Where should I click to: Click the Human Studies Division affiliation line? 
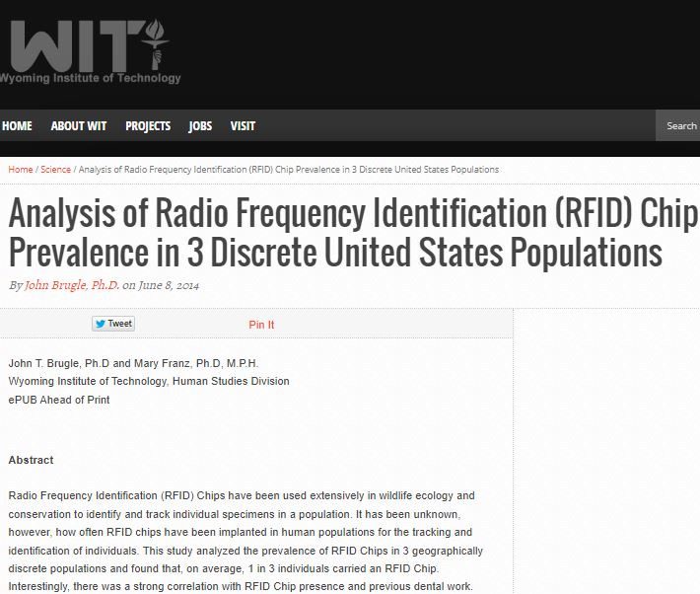pyautogui.click(x=149, y=381)
